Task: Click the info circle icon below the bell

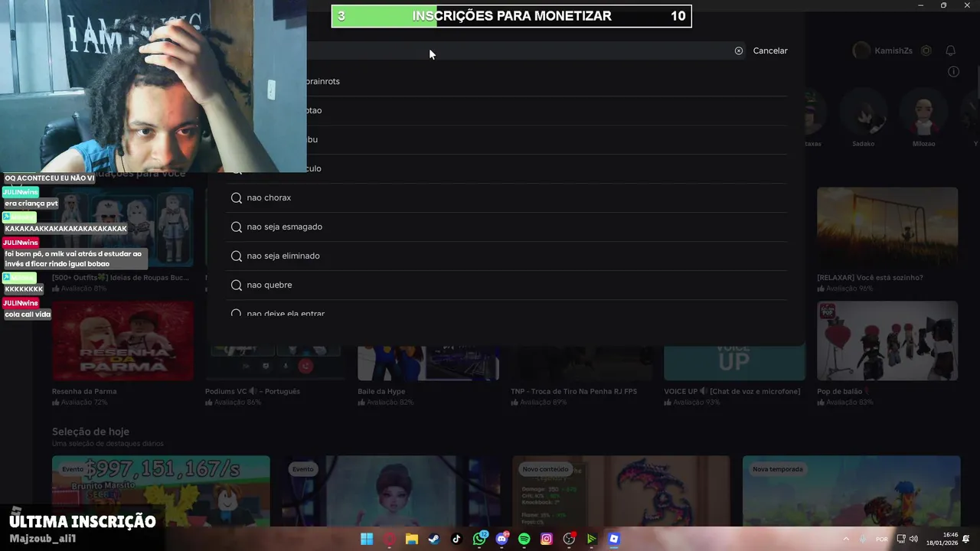Action: (953, 71)
